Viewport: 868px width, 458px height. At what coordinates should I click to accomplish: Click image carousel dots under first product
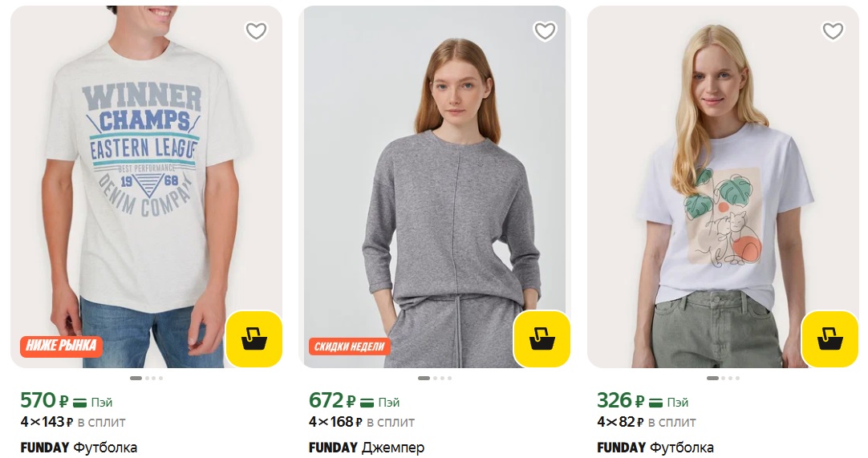coord(146,378)
